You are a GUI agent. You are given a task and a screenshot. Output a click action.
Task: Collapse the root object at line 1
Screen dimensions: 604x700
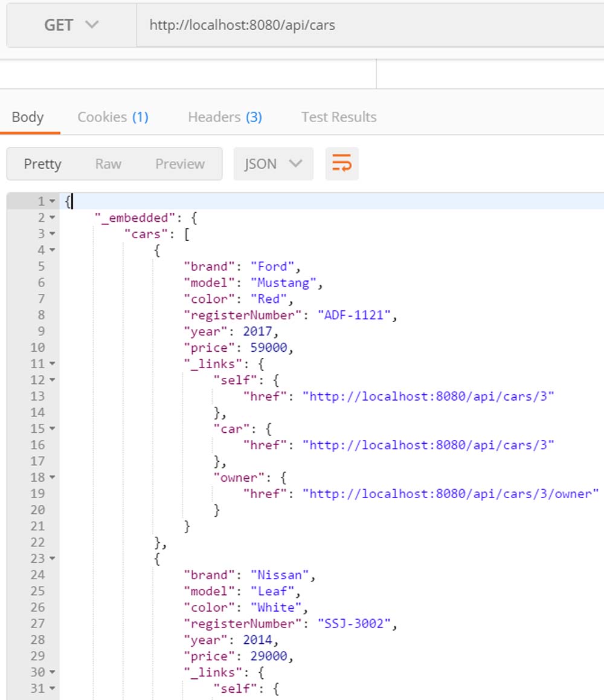[x=53, y=201]
